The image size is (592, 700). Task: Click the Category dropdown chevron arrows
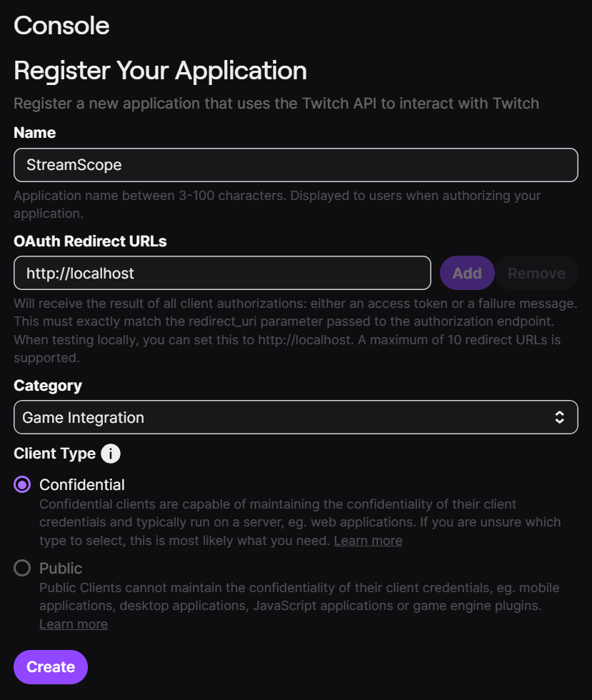coord(560,417)
